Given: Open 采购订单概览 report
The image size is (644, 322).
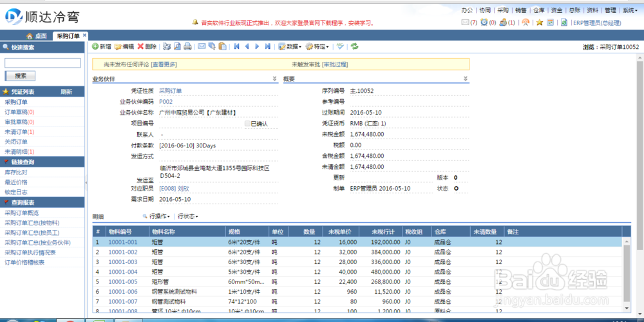Looking at the screenshot, I should tap(21, 213).
